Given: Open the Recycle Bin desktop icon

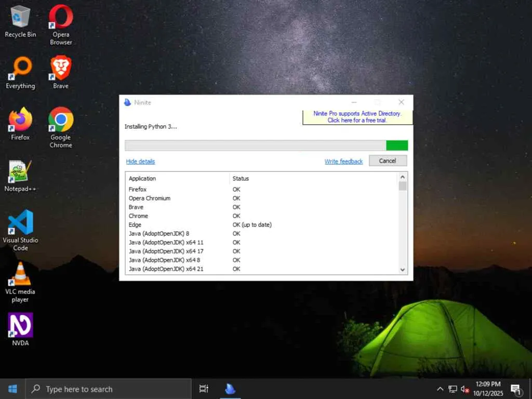Looking at the screenshot, I should (x=20, y=22).
